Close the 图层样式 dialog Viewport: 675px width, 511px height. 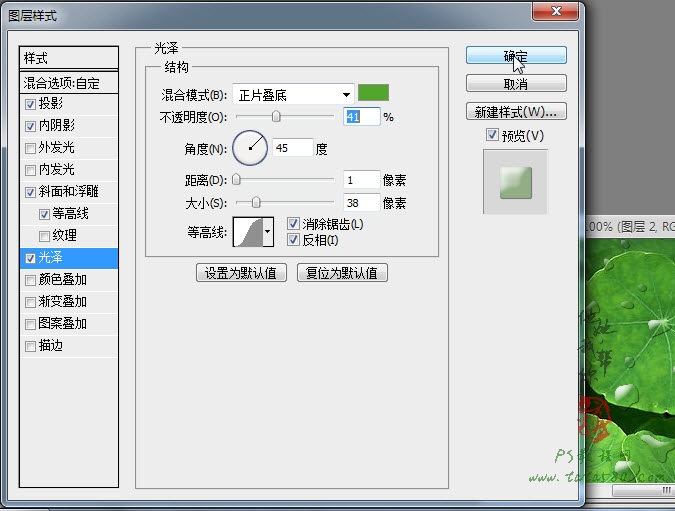click(x=556, y=11)
